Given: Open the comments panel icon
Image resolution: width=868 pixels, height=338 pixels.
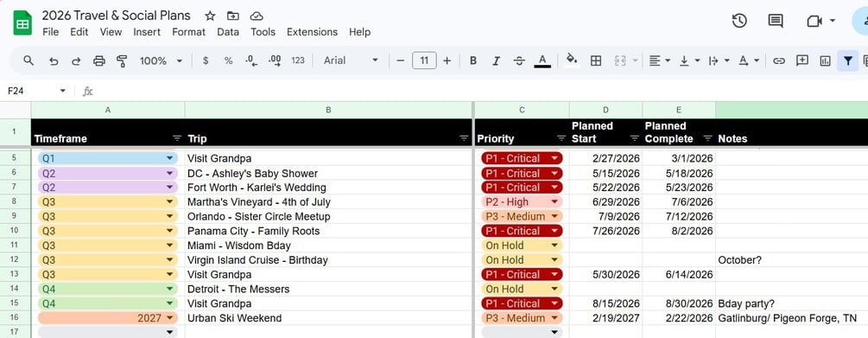Looking at the screenshot, I should (x=776, y=21).
